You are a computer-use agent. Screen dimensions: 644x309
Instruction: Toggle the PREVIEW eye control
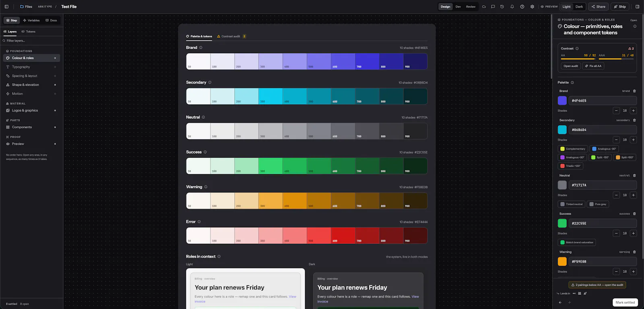pyautogui.click(x=549, y=6)
